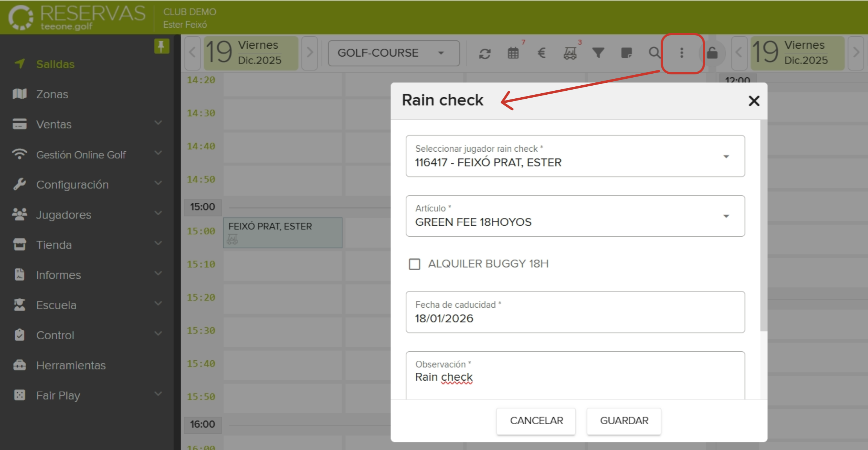868x450 pixels.
Task: Click the notes icon in the toolbar
Action: (x=627, y=53)
